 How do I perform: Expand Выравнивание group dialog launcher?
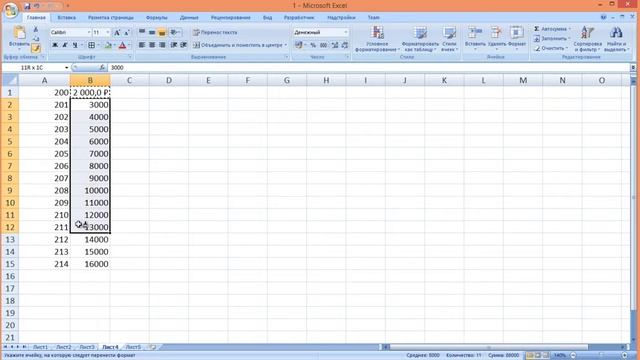[287, 57]
